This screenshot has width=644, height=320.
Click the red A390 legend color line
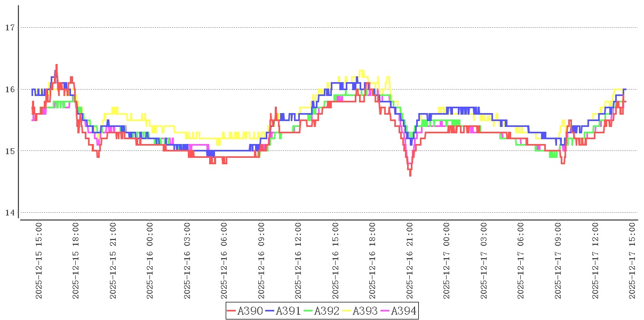pyautogui.click(x=232, y=311)
